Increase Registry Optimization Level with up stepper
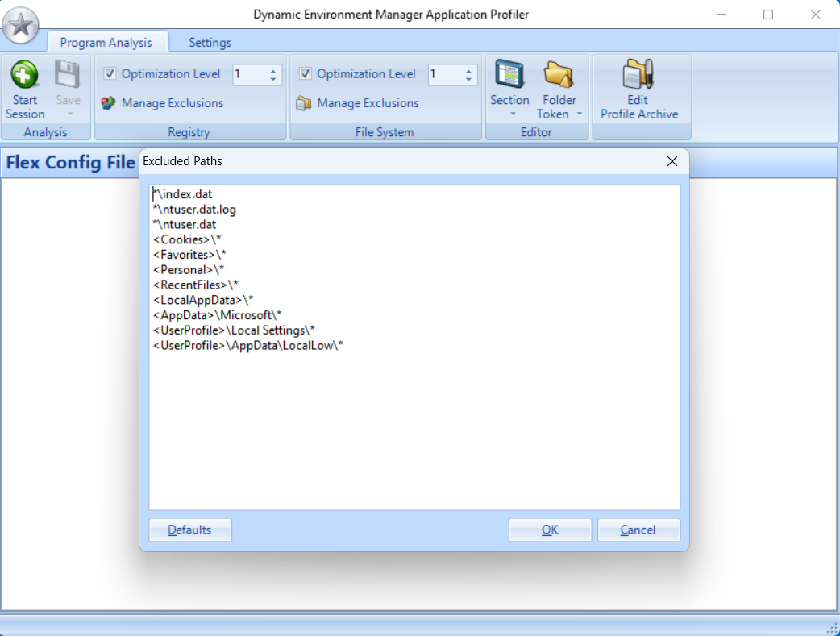Viewport: 840px width, 636px height. [x=272, y=69]
